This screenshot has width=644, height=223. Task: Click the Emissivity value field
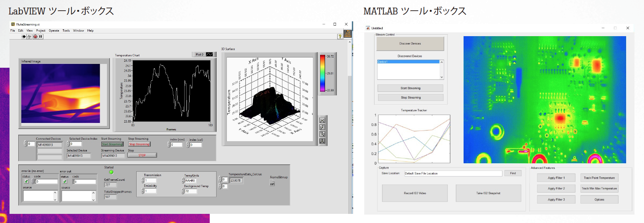(150, 191)
